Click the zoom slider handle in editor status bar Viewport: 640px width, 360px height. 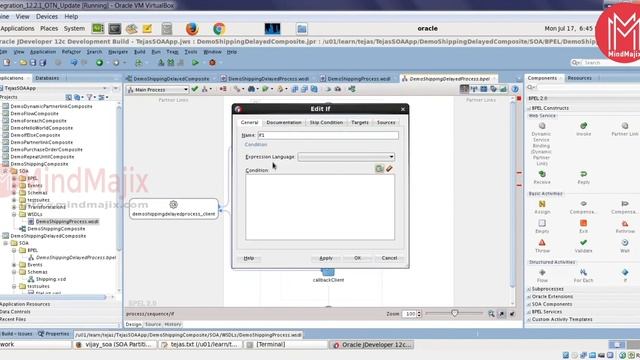click(455, 313)
